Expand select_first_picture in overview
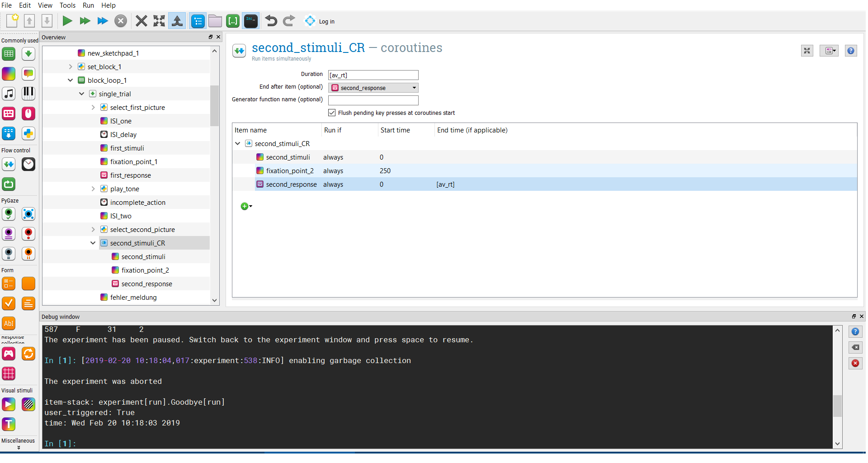Viewport: 868px width, 463px height. point(93,108)
